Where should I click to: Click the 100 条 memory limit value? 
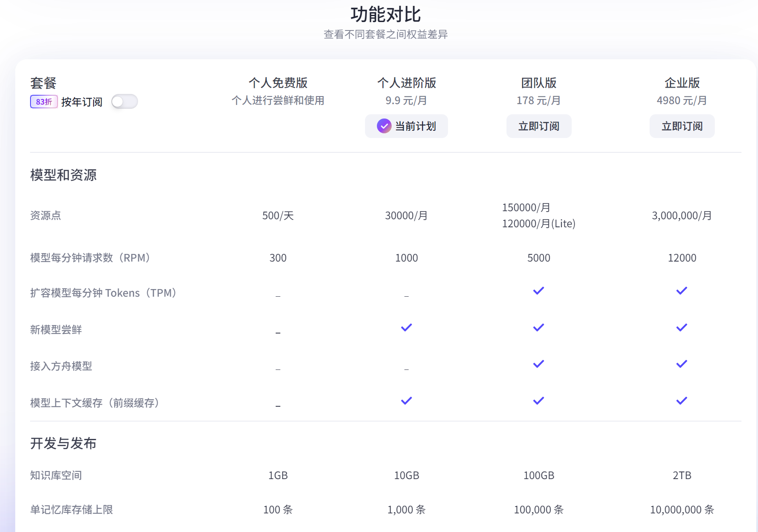(278, 510)
